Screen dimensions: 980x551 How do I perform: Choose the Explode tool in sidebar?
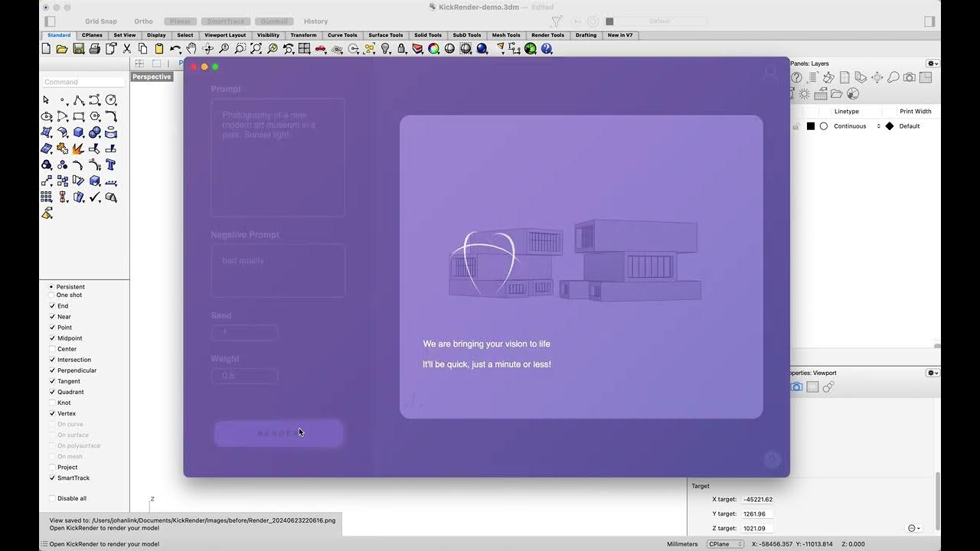point(79,148)
